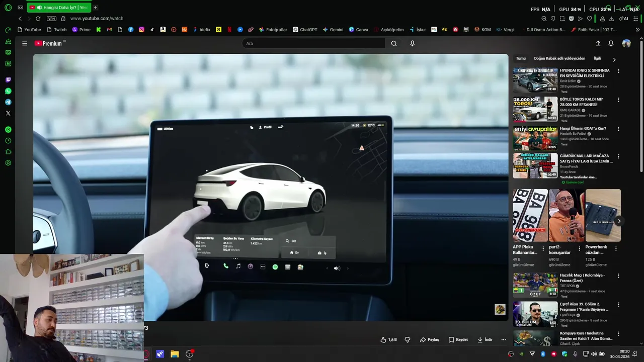The image size is (644, 362).
Task: Switch to the Hangisi Daha İyi? tab
Action: [59, 8]
